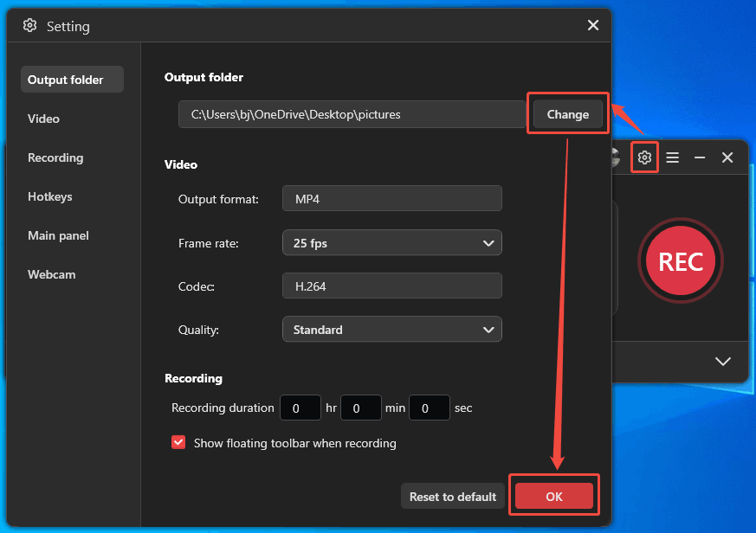Screen dimensions: 756x533
Task: Open the hamburger menu on recorder window
Action: point(672,157)
